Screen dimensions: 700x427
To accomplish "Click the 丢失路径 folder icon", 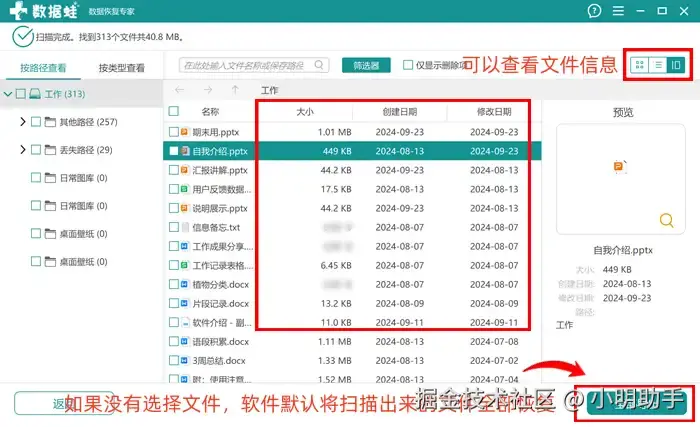I will (x=50, y=150).
